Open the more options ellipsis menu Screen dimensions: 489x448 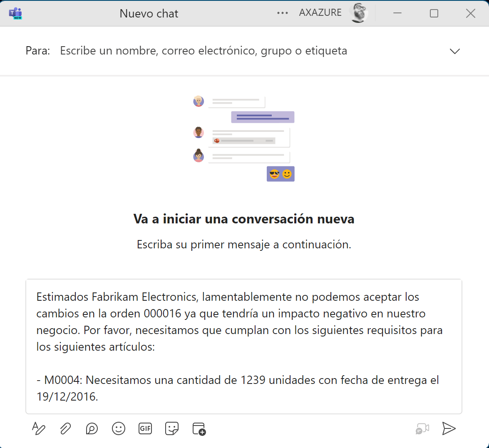[283, 13]
